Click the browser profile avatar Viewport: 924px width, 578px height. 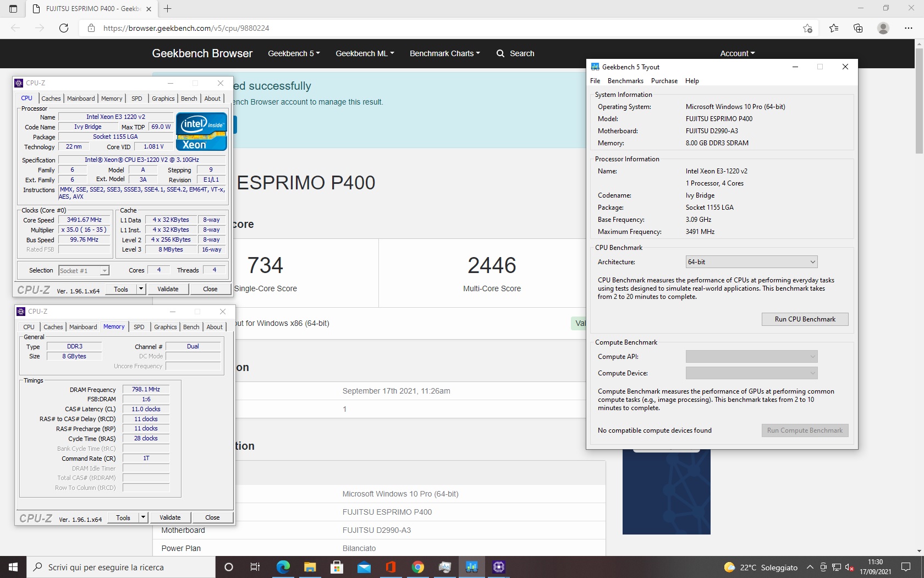pos(883,28)
